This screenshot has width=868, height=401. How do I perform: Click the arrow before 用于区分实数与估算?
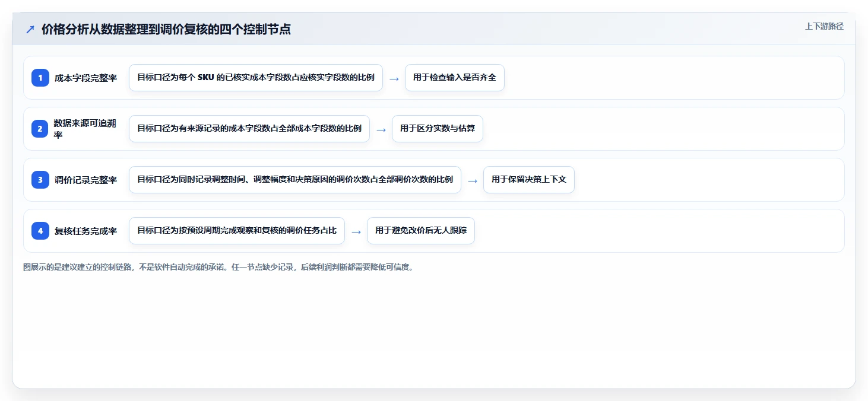[381, 129]
